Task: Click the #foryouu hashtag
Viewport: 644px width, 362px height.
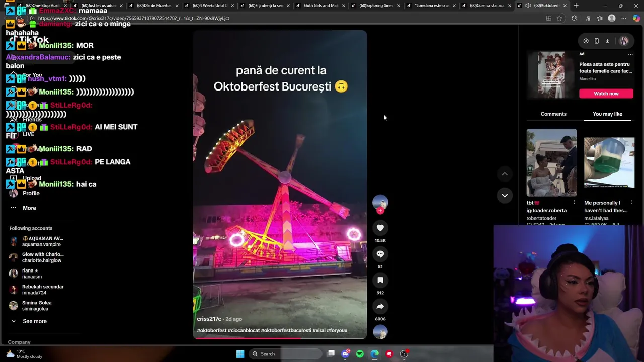Action: point(337,330)
